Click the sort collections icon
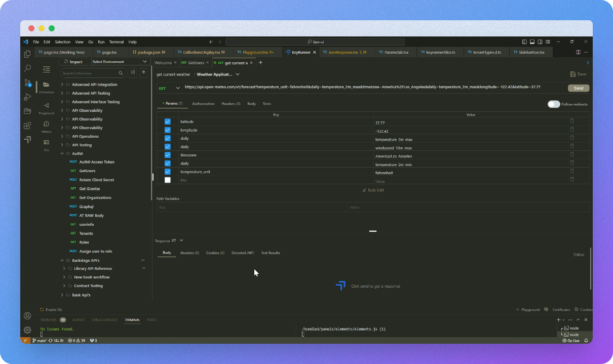The width and height of the screenshot is (613, 364). coord(133,72)
